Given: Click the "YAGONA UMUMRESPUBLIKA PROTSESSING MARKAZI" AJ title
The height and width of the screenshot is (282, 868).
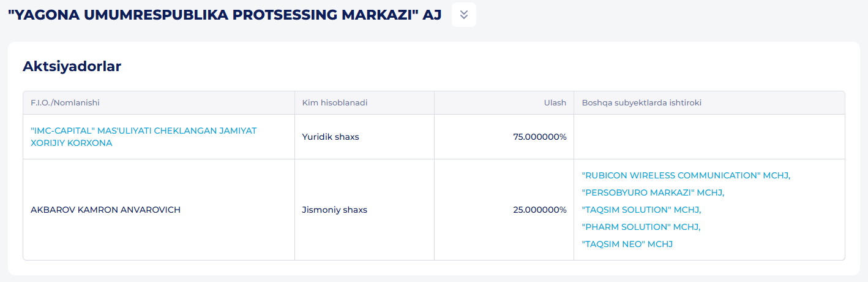Looking at the screenshot, I should [224, 15].
